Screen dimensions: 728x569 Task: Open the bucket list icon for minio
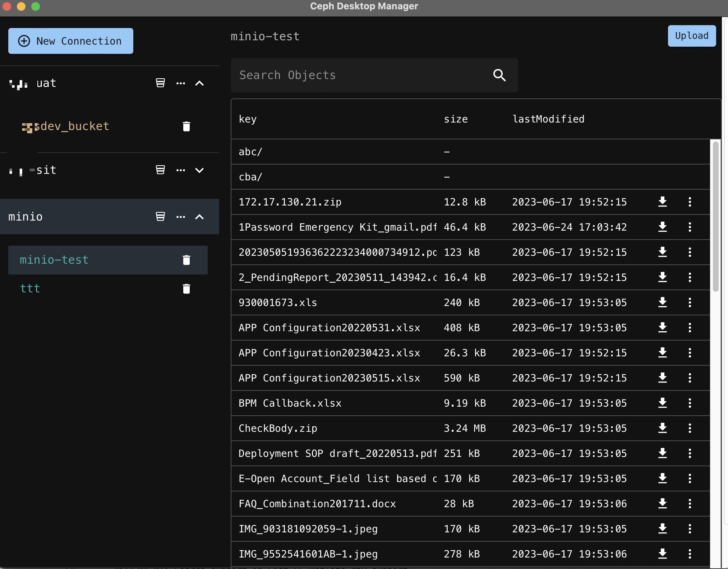pos(160,217)
